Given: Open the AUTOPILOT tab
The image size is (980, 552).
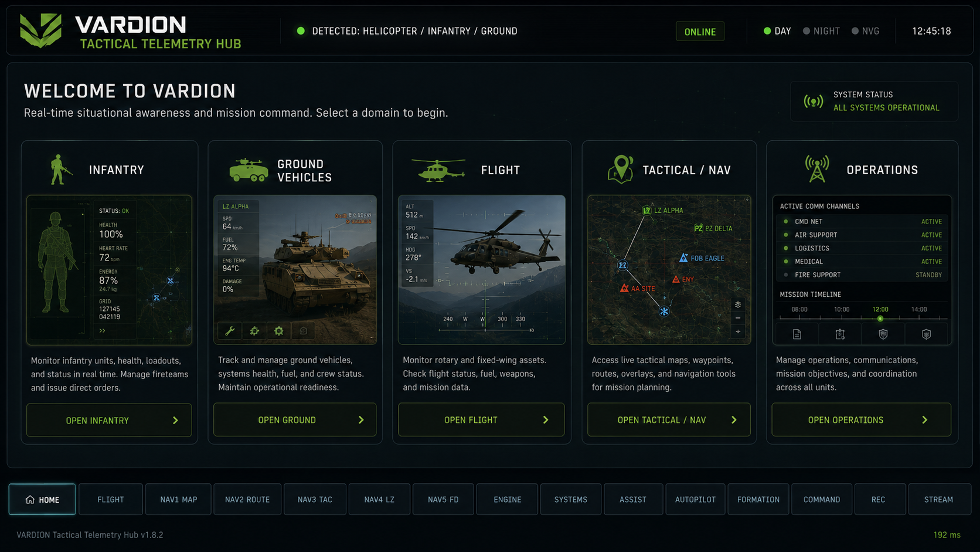Looking at the screenshot, I should click(x=695, y=499).
